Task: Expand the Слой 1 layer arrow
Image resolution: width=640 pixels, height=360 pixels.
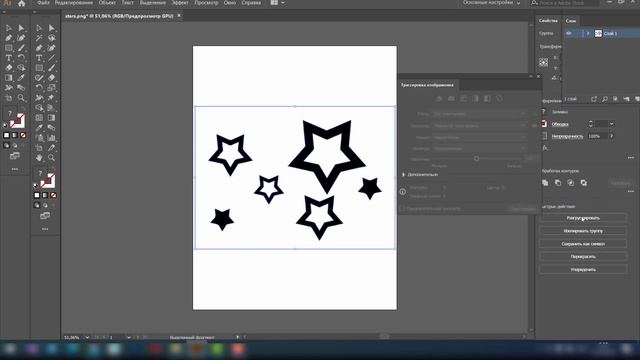Action: pyautogui.click(x=588, y=33)
